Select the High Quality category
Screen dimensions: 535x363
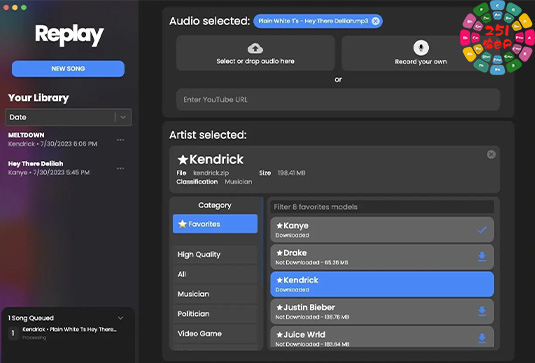point(215,255)
